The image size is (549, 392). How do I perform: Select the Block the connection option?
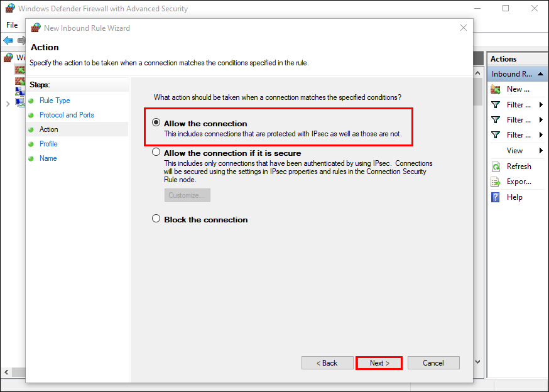tap(156, 219)
